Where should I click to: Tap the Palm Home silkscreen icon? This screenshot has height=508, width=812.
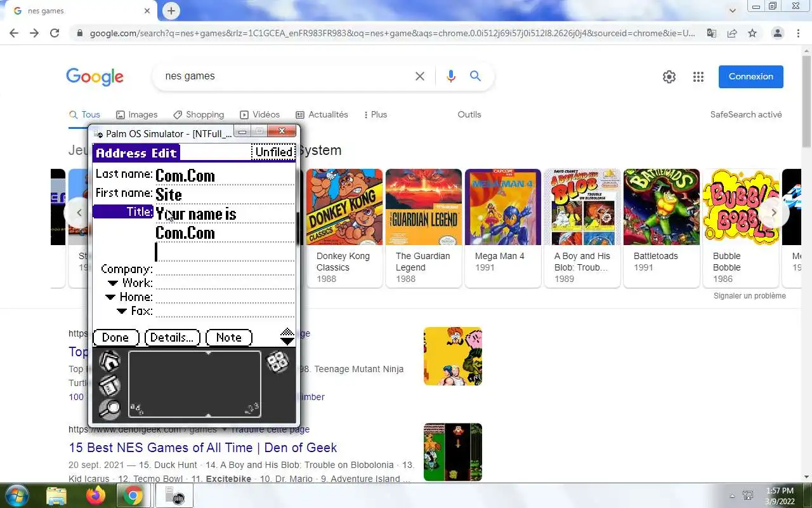click(110, 362)
